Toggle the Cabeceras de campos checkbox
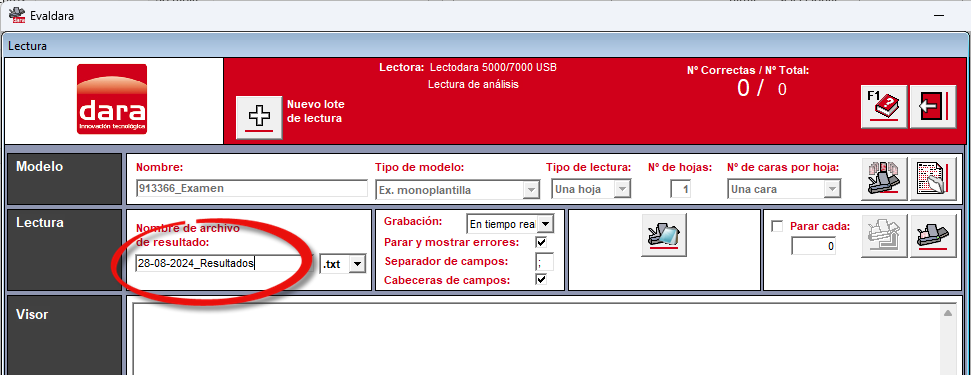 point(541,280)
